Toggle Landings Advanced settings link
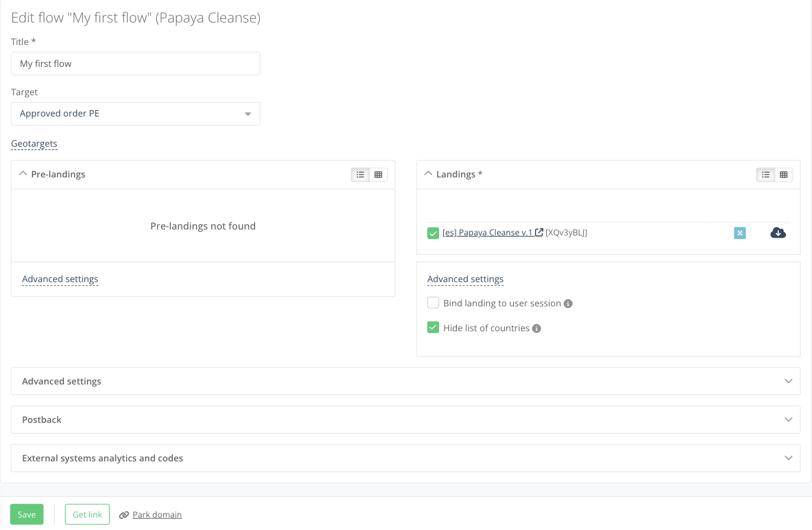 465,279
